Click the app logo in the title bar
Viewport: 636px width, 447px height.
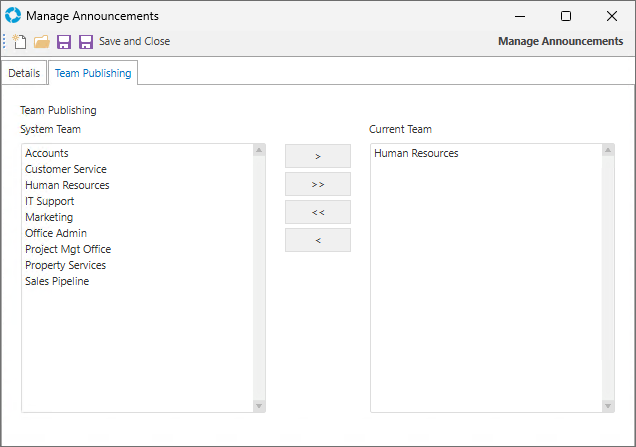pos(13,16)
